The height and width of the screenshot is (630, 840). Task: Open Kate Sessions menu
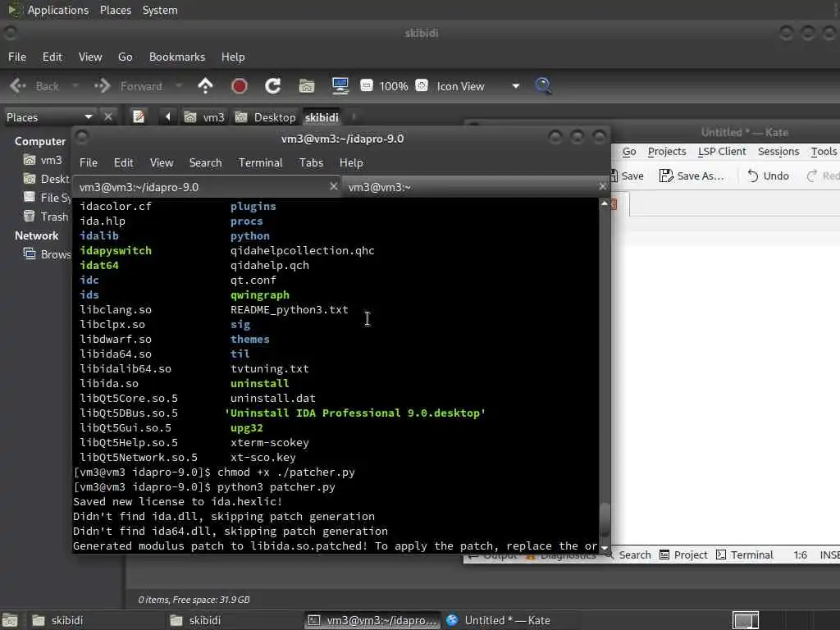click(778, 151)
